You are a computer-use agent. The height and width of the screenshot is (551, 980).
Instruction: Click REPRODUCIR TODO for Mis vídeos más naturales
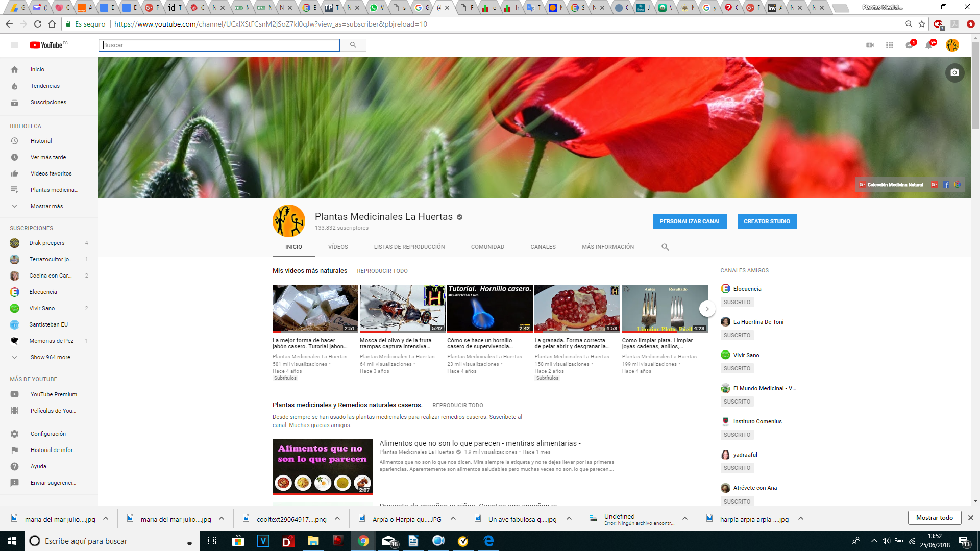(382, 271)
